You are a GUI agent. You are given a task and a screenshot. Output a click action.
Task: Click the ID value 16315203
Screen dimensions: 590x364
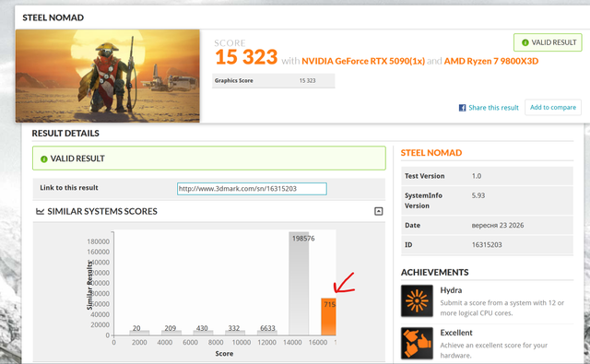pos(487,245)
